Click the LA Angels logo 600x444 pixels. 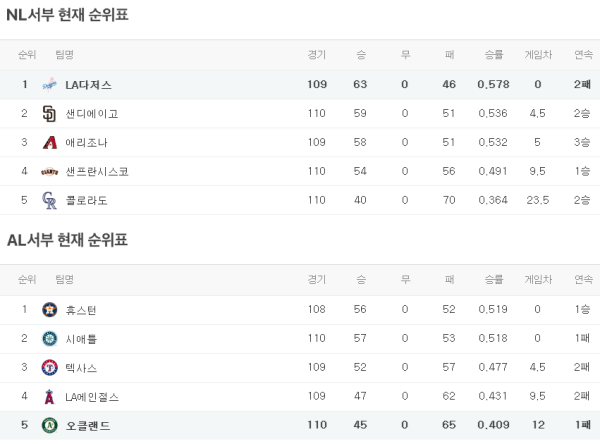(x=50, y=397)
